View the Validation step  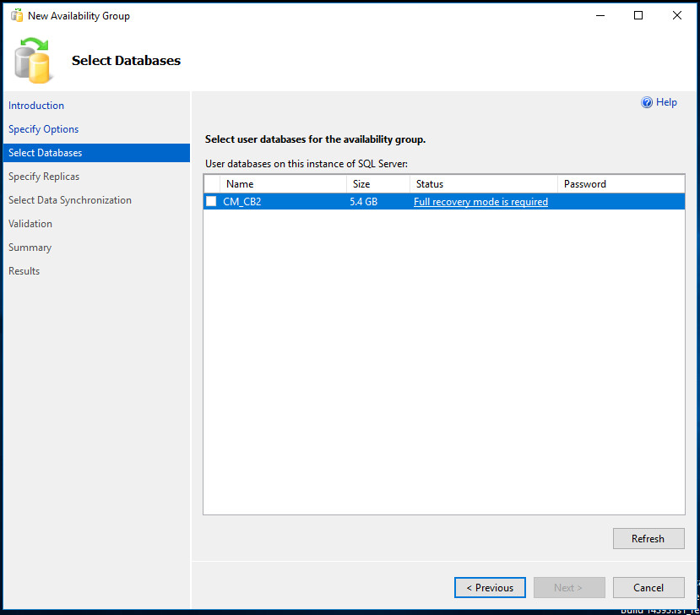(x=30, y=223)
